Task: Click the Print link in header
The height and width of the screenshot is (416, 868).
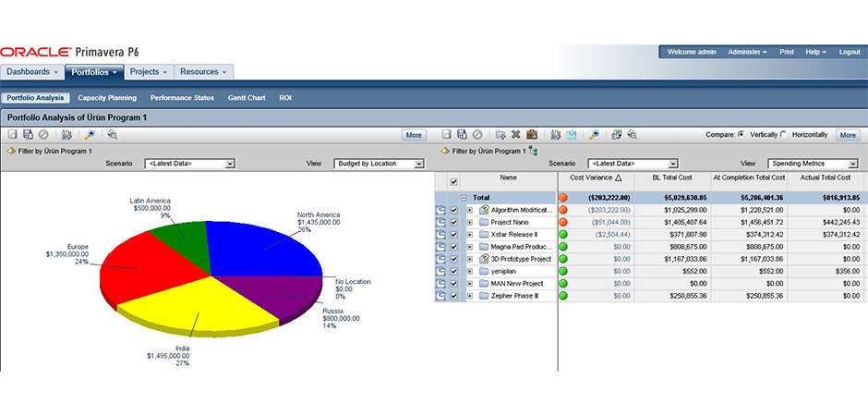Action: pos(787,52)
